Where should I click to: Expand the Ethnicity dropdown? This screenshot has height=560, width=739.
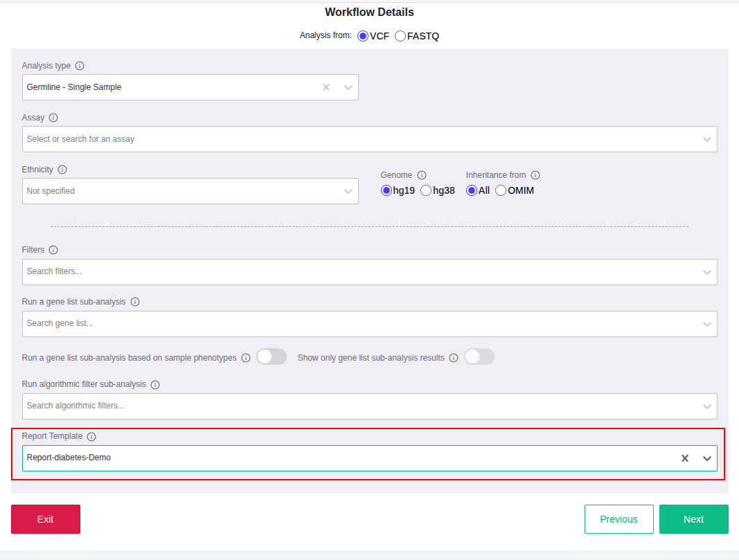[x=348, y=191]
